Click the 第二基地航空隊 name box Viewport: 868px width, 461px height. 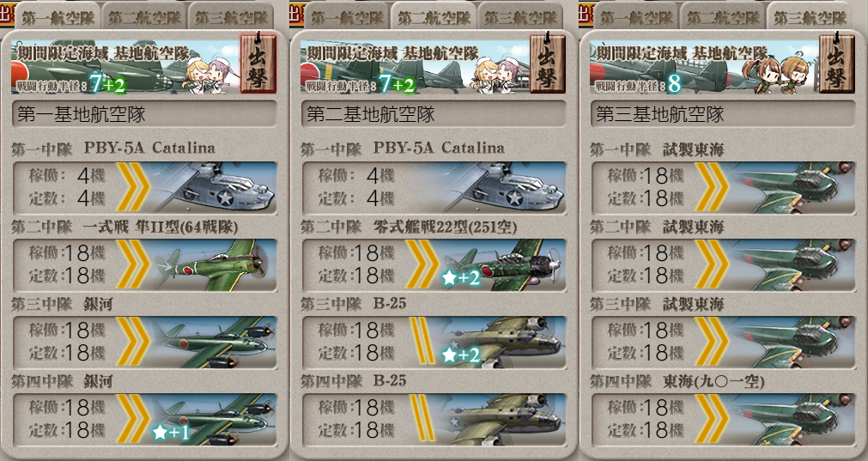[434, 114]
